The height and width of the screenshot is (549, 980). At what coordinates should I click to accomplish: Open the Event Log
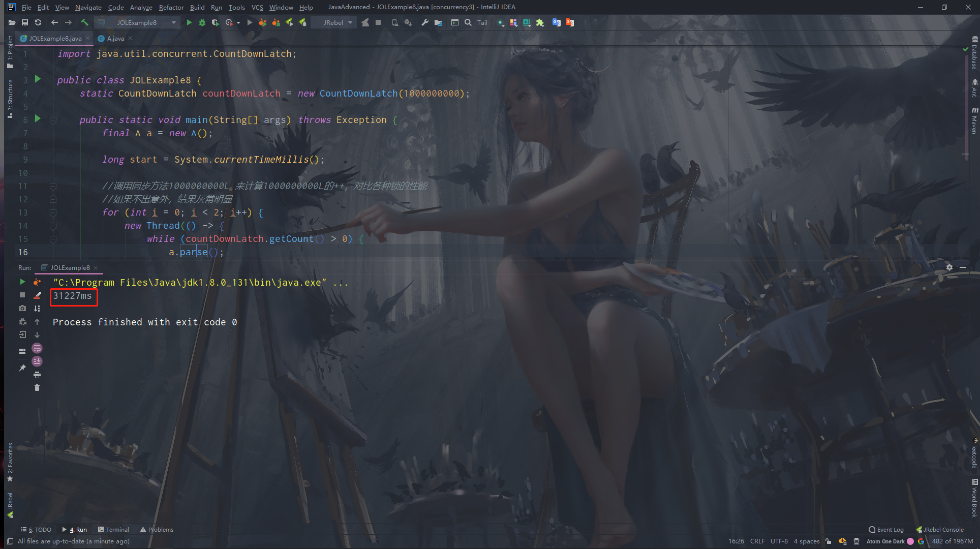click(x=886, y=529)
